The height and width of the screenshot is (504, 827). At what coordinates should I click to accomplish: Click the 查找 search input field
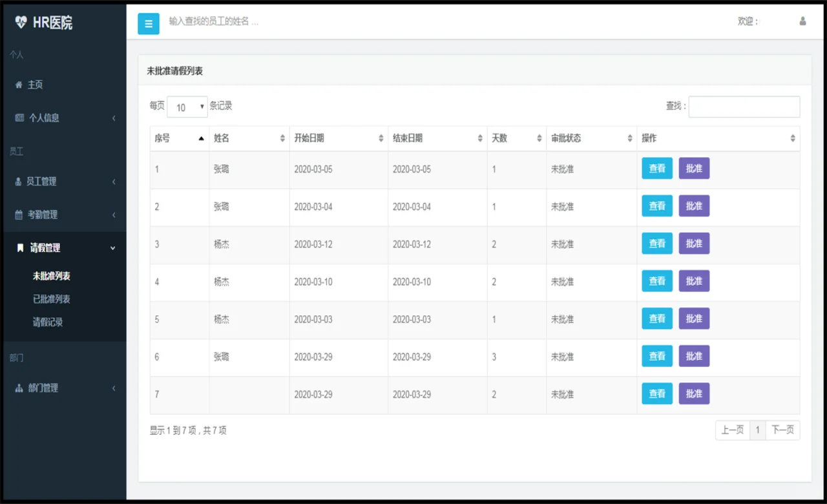point(743,107)
